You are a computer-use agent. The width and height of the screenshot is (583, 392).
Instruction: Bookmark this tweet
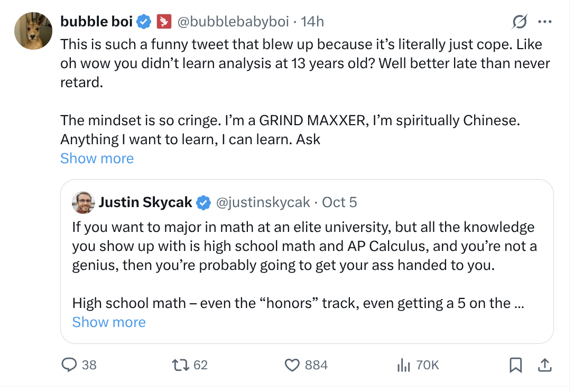tap(516, 365)
